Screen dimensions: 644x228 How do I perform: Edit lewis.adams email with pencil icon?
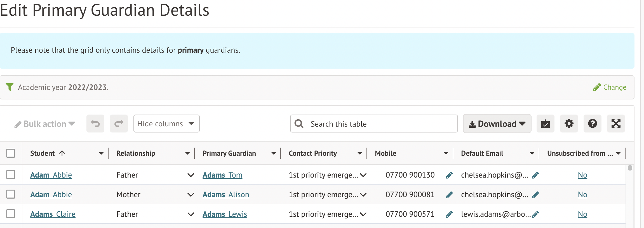(x=535, y=215)
